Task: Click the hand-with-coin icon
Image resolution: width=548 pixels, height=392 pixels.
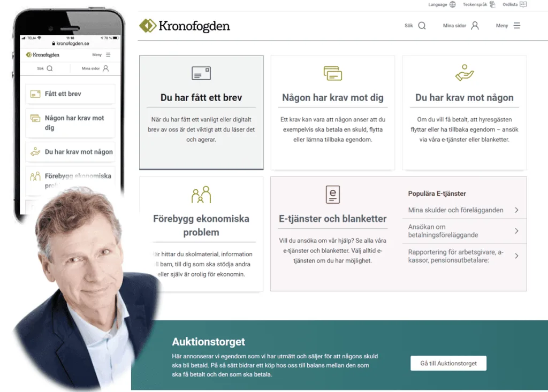Action: click(465, 73)
